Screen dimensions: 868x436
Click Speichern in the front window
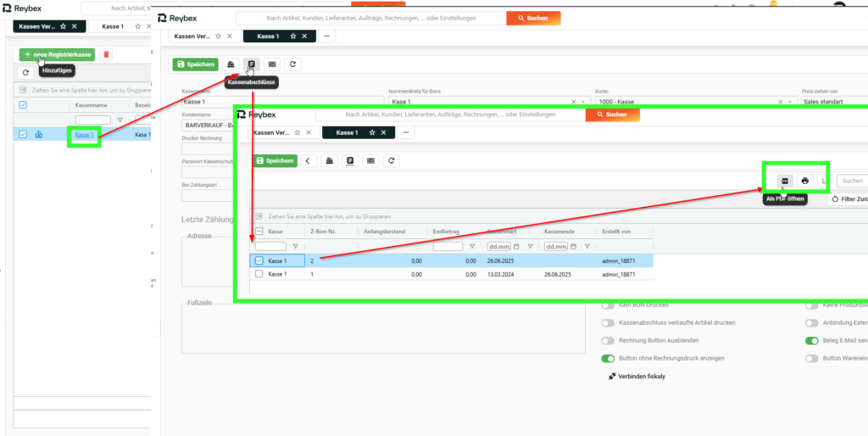[275, 160]
